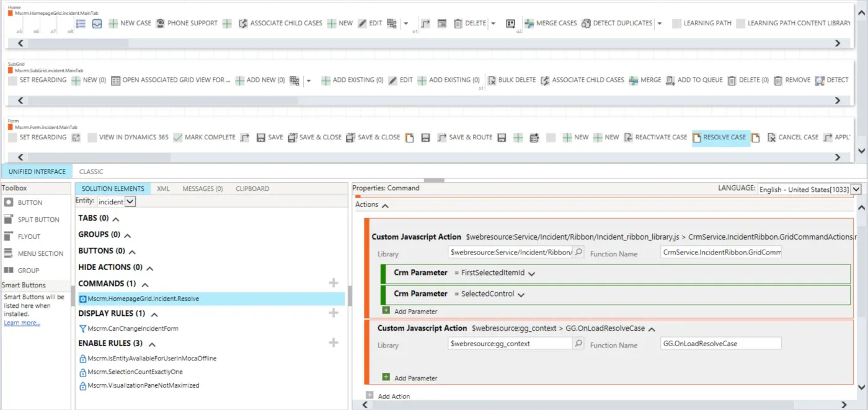868x410 pixels.
Task: Collapse the TABS (0) section
Action: [x=116, y=219]
